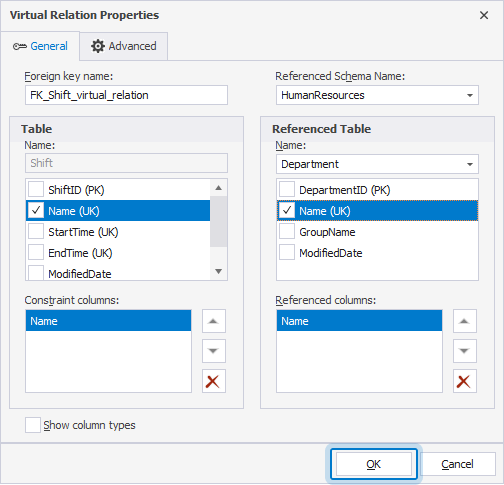504x485 pixels.
Task: Confirm with the OK button
Action: click(x=374, y=464)
